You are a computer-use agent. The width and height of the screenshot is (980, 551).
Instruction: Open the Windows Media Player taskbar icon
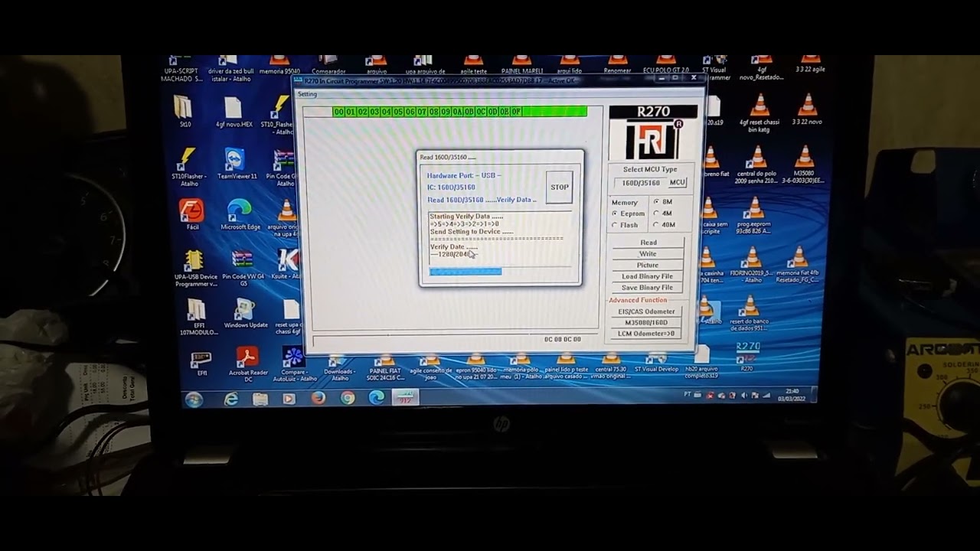pos(289,399)
